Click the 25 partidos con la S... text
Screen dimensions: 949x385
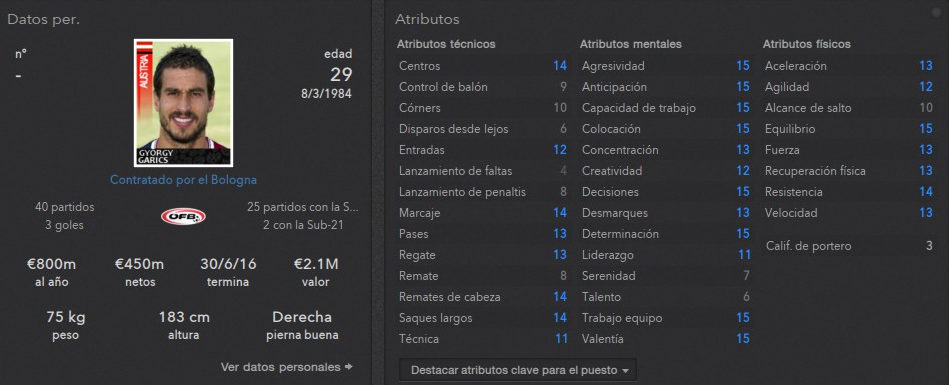pyautogui.click(x=303, y=207)
